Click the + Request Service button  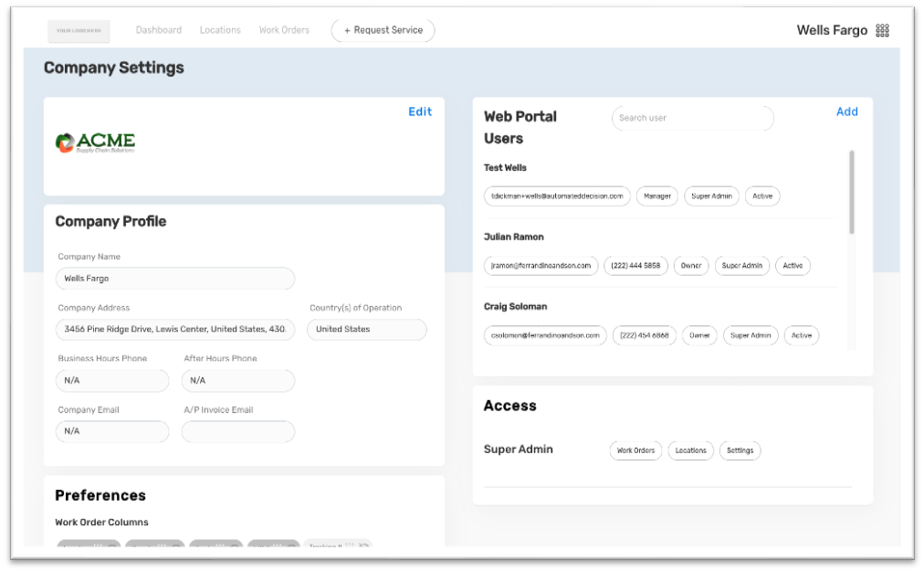383,30
